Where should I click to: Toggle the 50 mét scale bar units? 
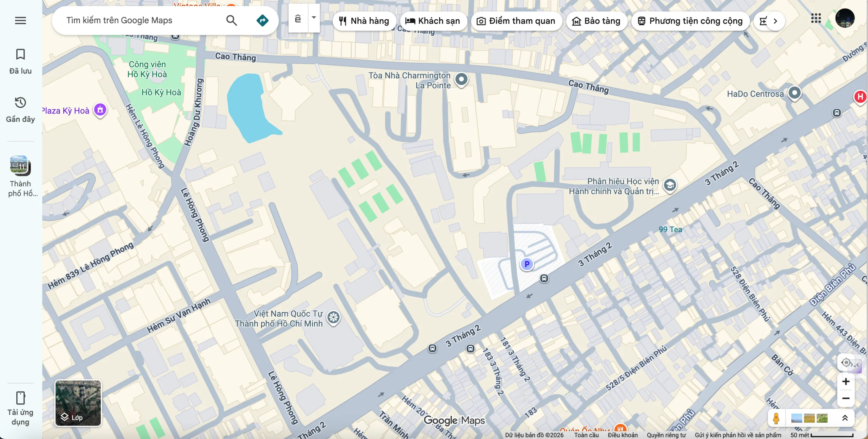click(x=822, y=435)
